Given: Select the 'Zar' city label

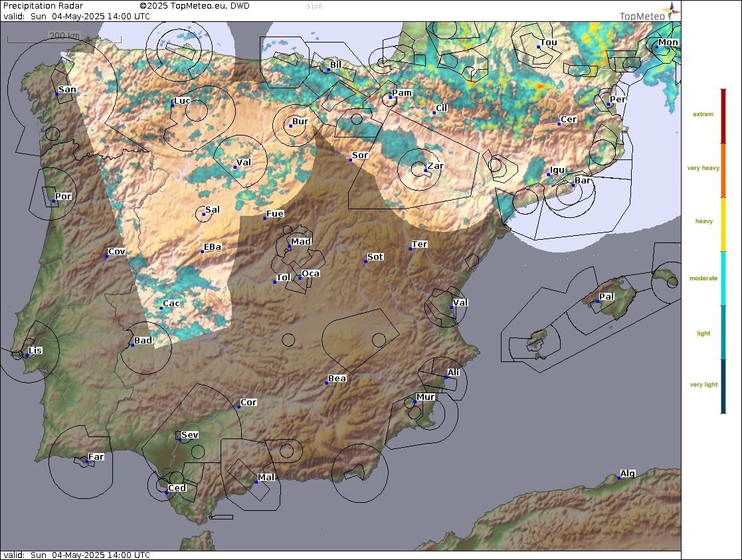Looking at the screenshot, I should pyautogui.click(x=435, y=165).
